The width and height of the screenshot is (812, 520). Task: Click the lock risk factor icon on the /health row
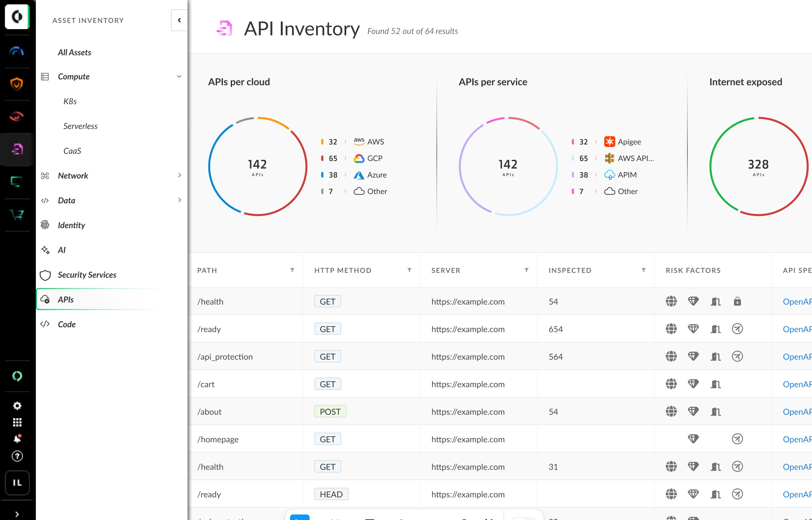tap(737, 301)
